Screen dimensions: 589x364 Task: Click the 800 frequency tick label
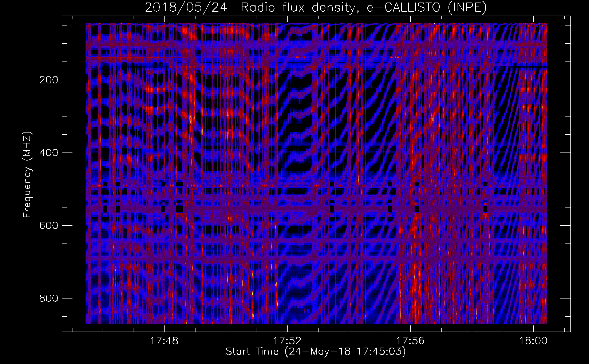click(48, 298)
